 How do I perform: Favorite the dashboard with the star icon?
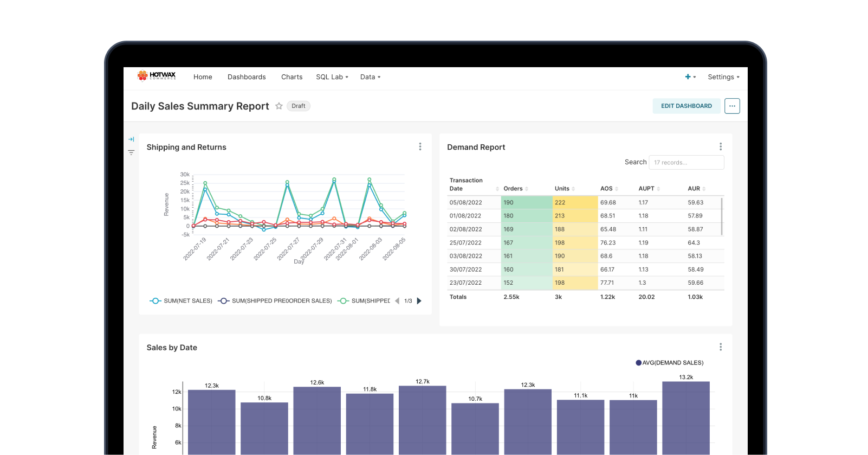point(279,106)
